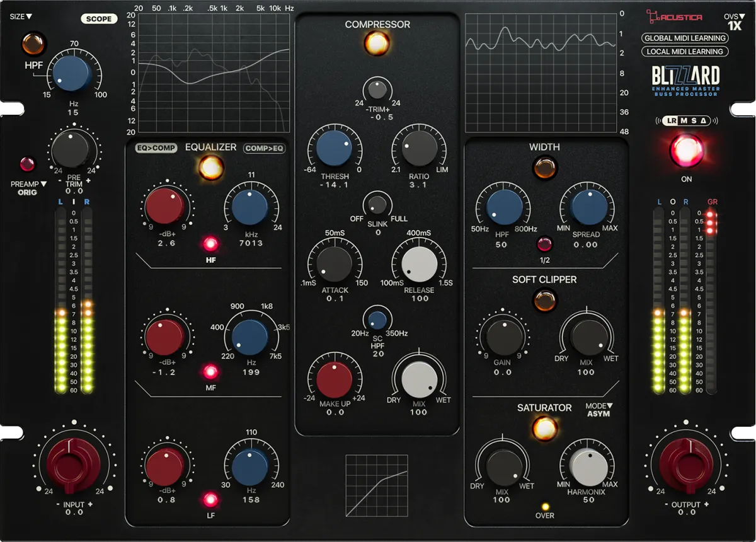Click the compressor TRIM small knob
Screen dimensions: 756x542
(x=377, y=90)
